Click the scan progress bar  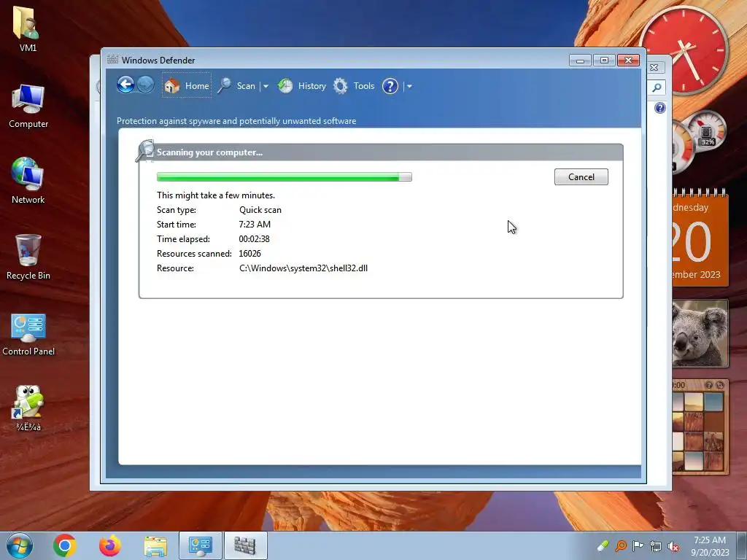pos(284,176)
